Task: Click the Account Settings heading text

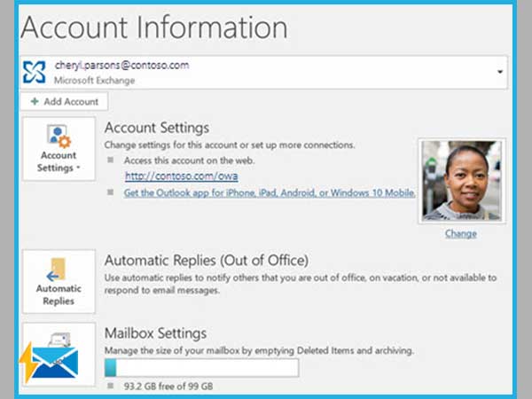Action: pyautogui.click(x=157, y=128)
